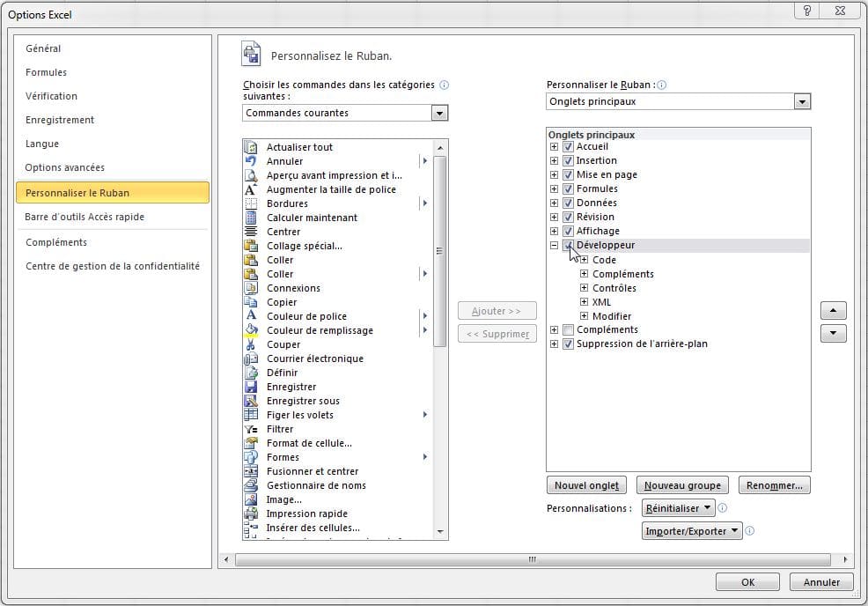The image size is (868, 606).
Task: Open the Options avancées section
Action: coord(65,167)
